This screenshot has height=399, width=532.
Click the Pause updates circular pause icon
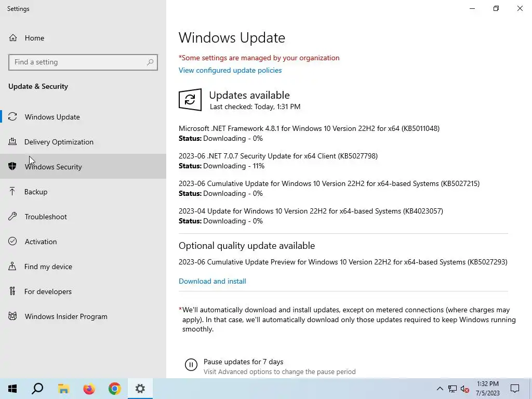tap(191, 365)
